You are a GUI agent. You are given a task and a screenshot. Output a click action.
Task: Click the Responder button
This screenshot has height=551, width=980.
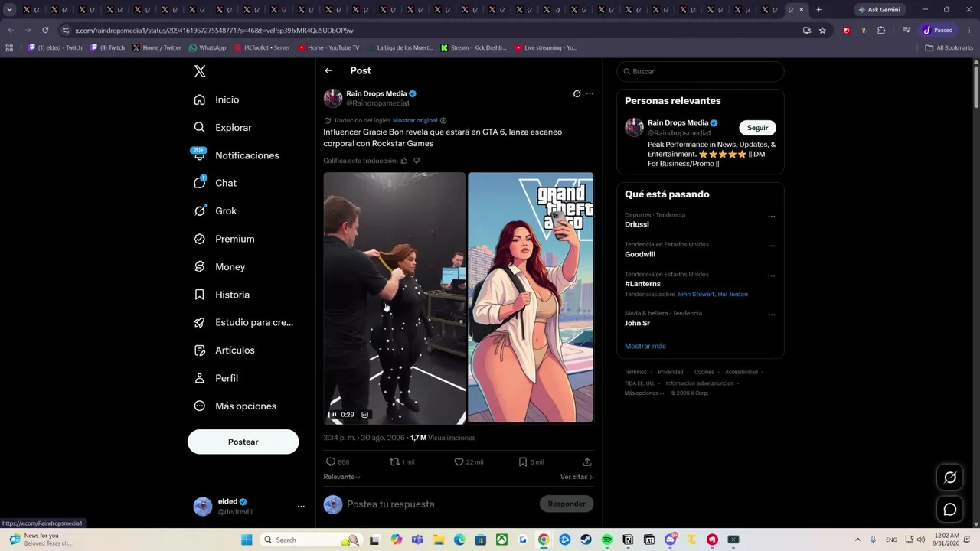567,504
